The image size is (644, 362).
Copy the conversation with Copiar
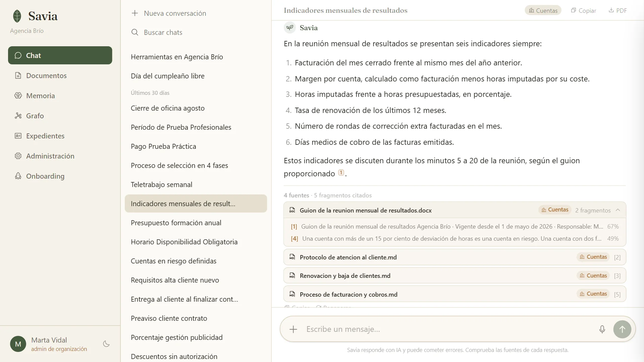[584, 10]
